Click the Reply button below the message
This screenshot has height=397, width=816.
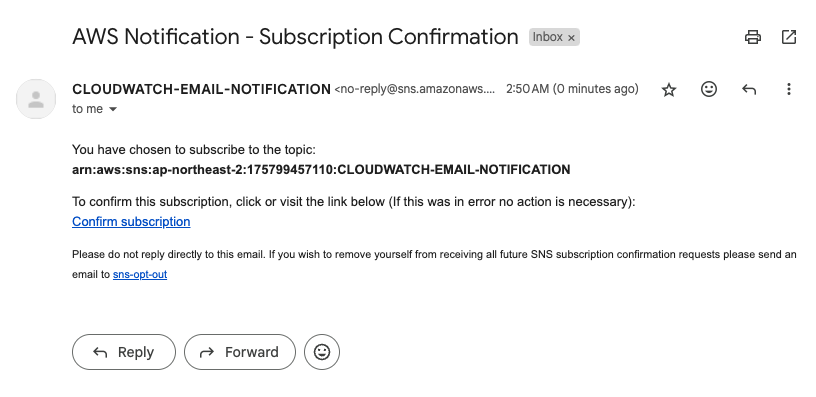click(124, 352)
